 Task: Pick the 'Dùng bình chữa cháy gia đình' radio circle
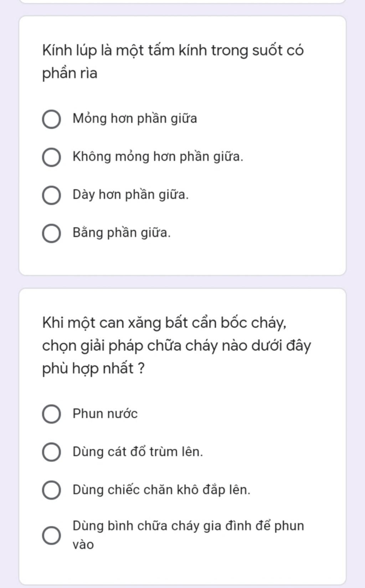(x=51, y=535)
